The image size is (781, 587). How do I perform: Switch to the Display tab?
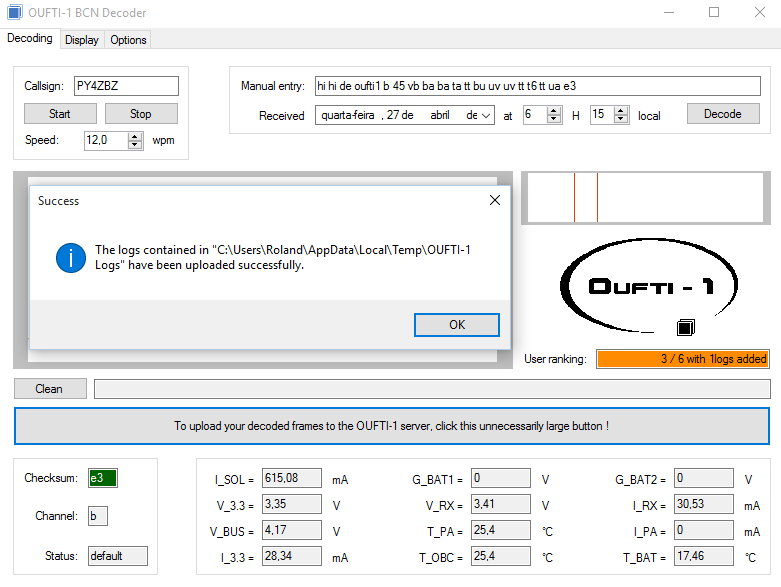[81, 40]
